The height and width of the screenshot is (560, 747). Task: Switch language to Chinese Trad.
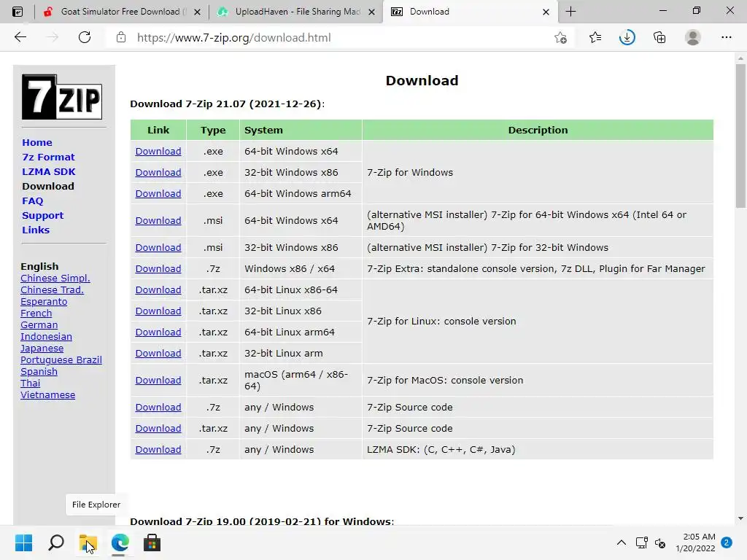(x=52, y=290)
